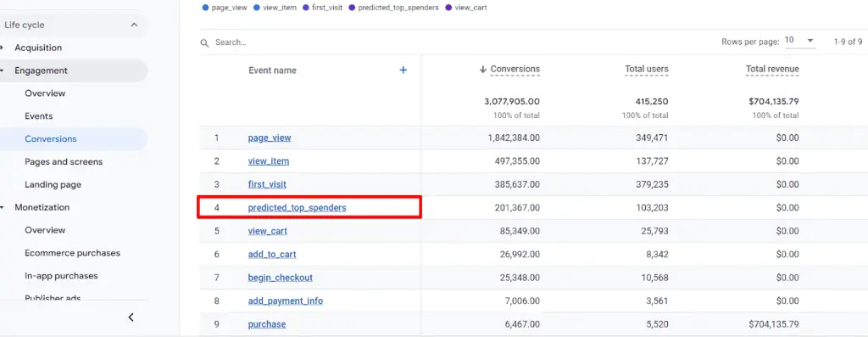The height and width of the screenshot is (337, 868).
Task: Select the 137,727 total users cell
Action: [x=653, y=161]
